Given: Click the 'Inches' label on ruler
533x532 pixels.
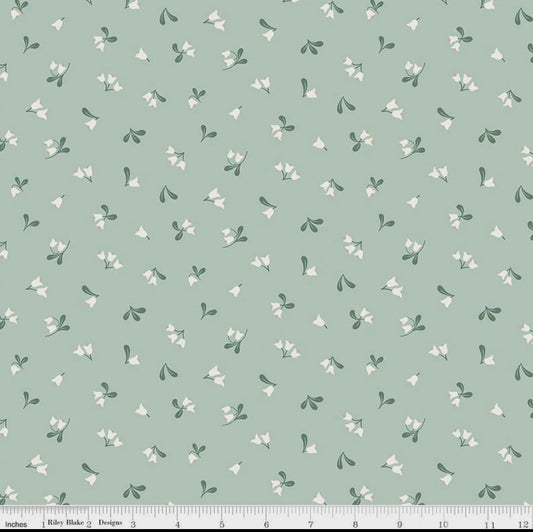Looking at the screenshot, I should point(16,524).
